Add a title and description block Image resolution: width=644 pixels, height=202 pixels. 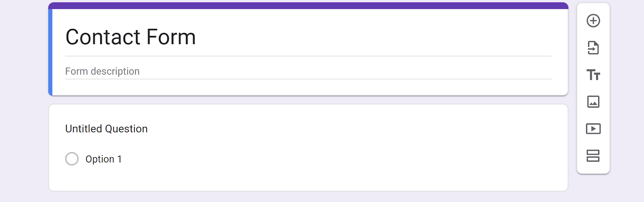[593, 75]
